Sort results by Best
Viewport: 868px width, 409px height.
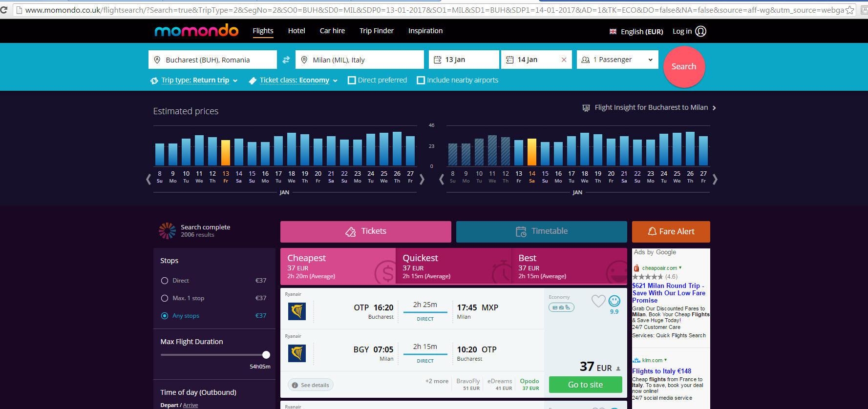tap(569, 266)
